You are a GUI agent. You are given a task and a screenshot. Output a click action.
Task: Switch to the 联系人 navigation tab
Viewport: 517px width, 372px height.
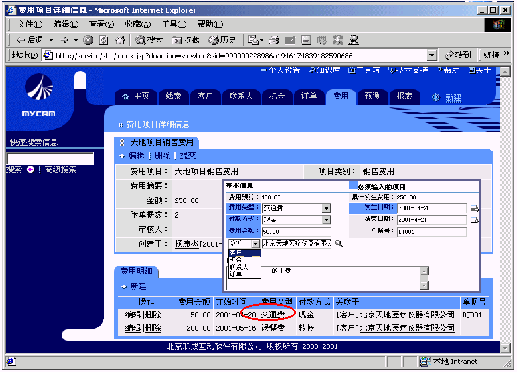point(241,96)
